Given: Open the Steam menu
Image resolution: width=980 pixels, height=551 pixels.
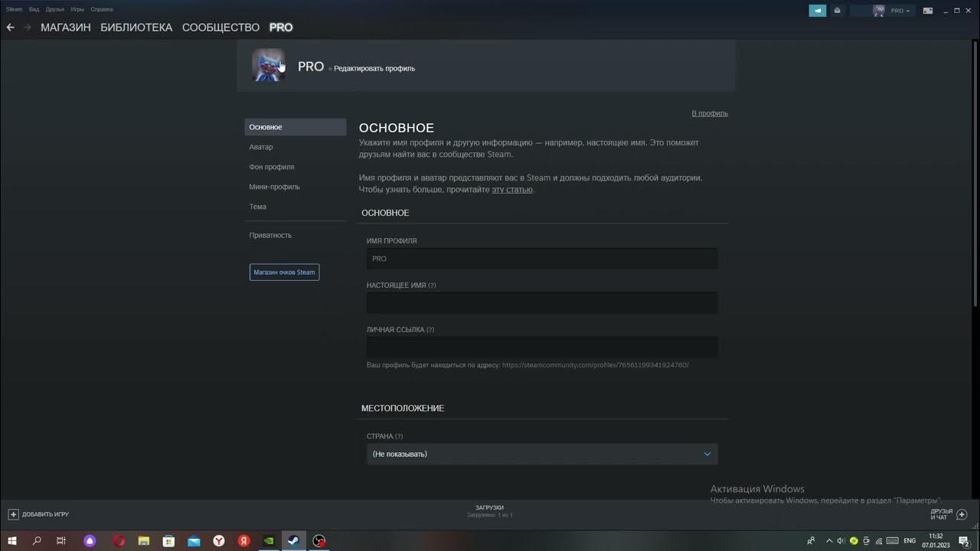Looking at the screenshot, I should point(15,9).
